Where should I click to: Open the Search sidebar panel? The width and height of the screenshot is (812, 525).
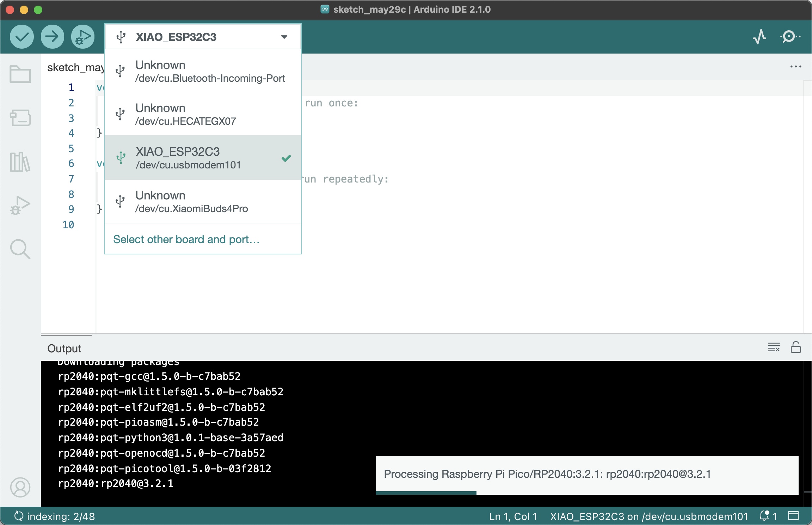point(20,249)
